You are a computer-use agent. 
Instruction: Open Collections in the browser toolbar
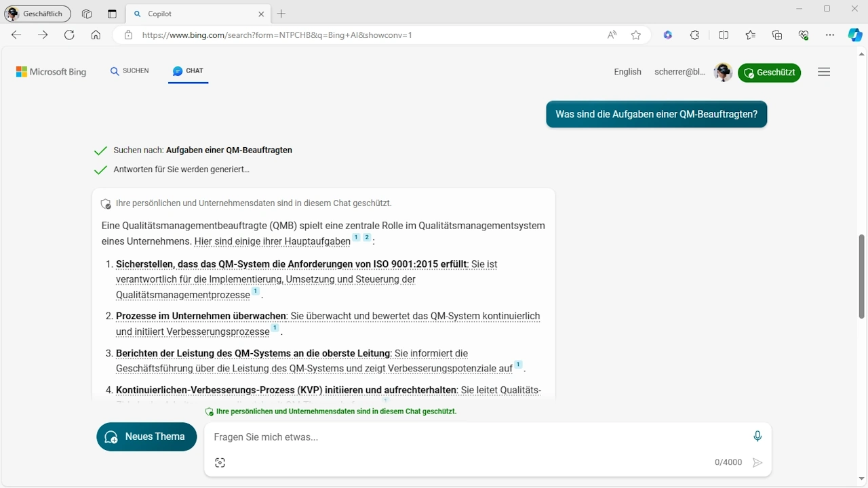(x=777, y=35)
